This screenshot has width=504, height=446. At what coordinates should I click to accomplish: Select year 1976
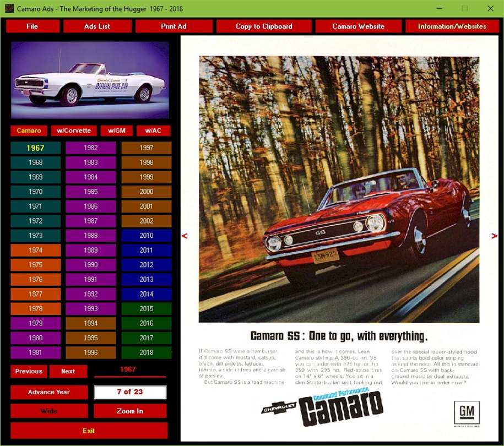click(x=36, y=280)
